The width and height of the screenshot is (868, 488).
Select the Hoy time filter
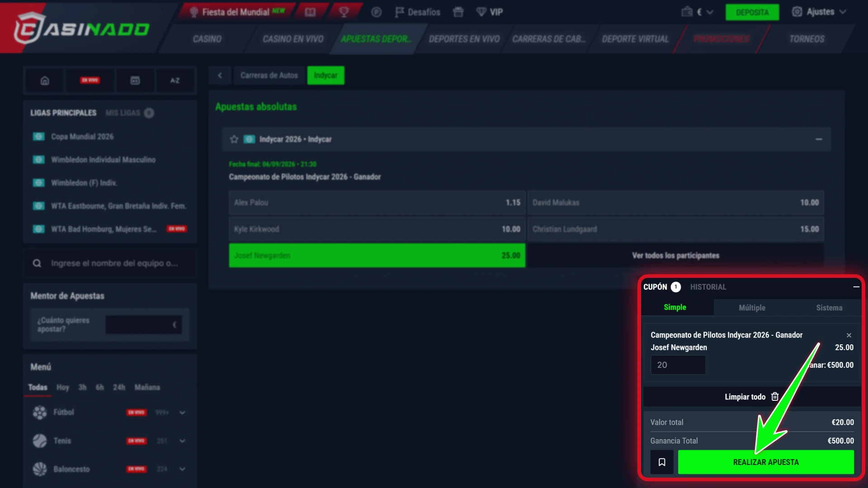pos(63,387)
